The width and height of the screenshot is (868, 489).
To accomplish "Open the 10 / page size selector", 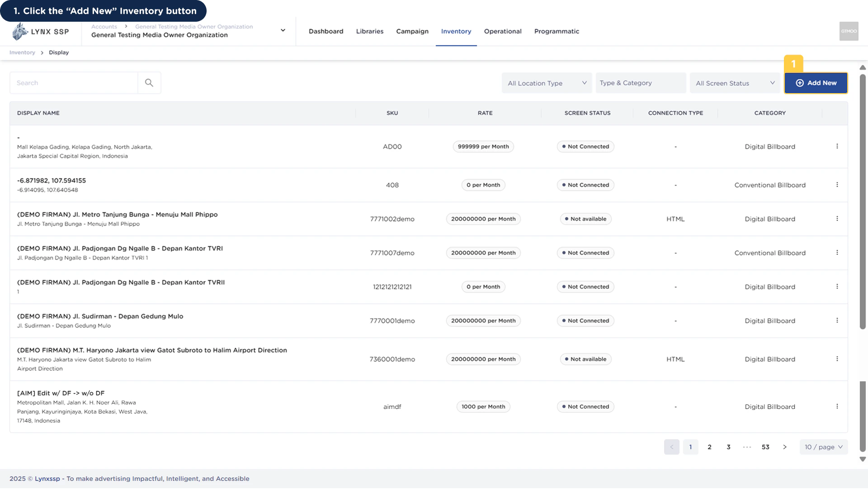I will click(x=823, y=447).
